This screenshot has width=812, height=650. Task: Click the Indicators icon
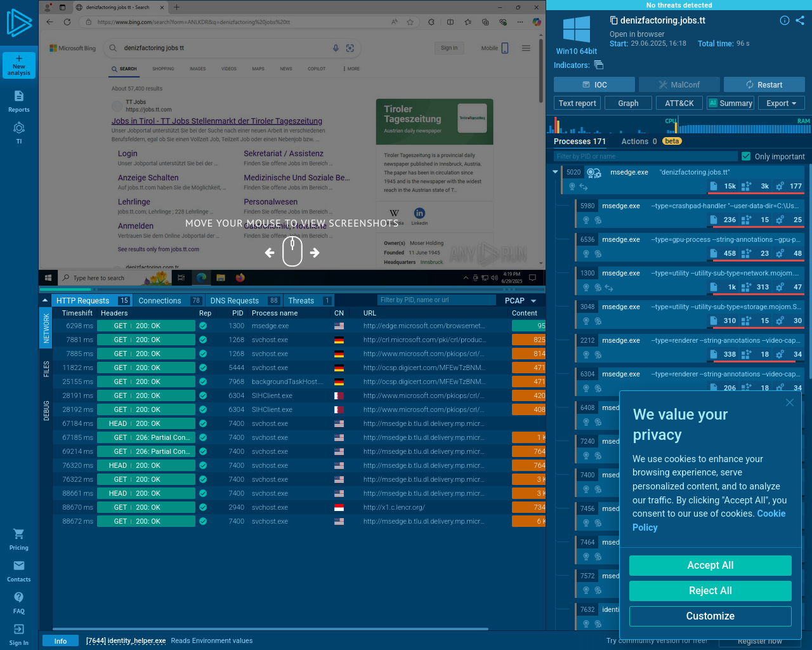(598, 65)
